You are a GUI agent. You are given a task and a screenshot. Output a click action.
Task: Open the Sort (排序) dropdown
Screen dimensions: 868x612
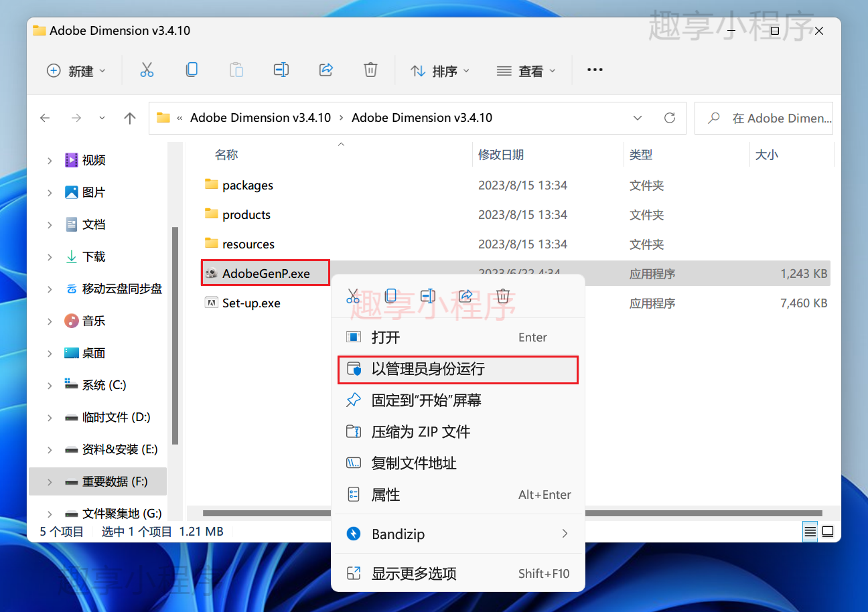pos(439,70)
